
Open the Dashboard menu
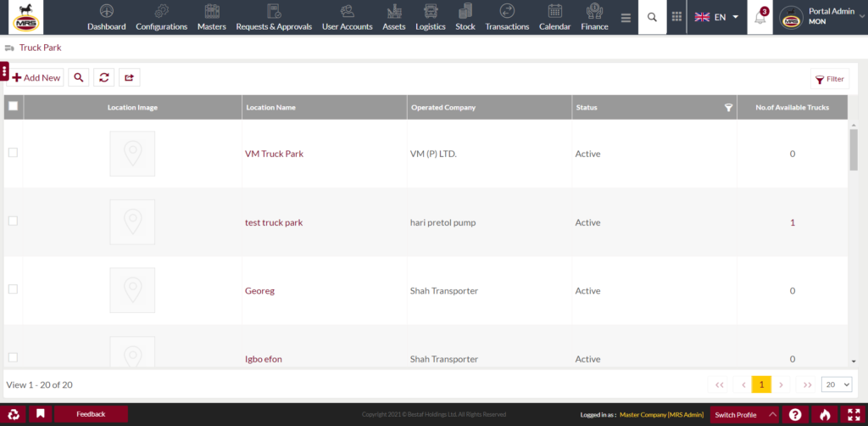click(106, 17)
